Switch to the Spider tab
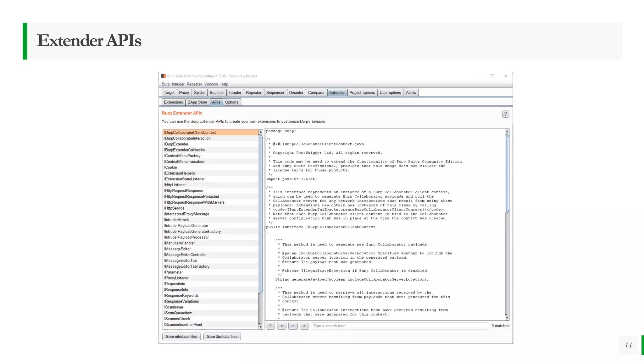Screen dimensions: 644x362 [199, 93]
